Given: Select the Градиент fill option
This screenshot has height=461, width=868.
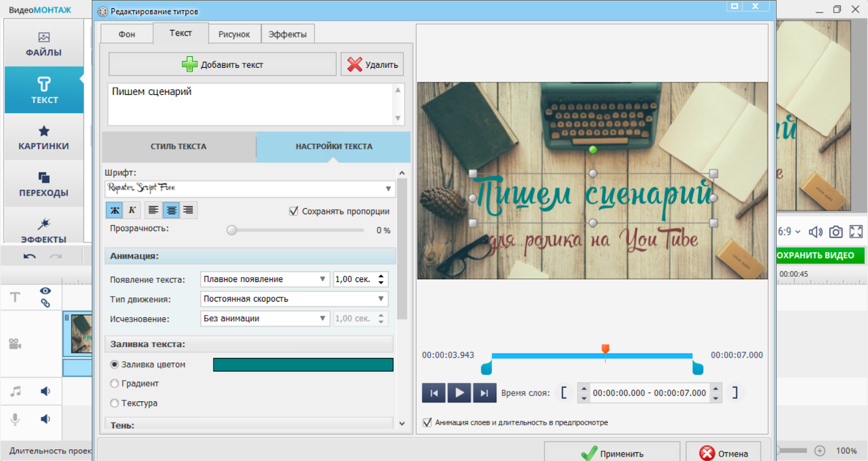Looking at the screenshot, I should (x=114, y=384).
